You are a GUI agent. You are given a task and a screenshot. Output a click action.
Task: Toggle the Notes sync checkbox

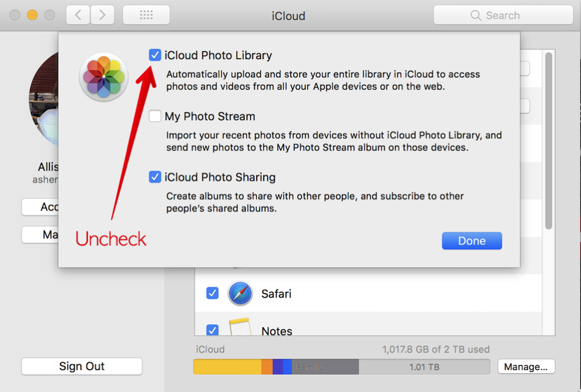coord(212,330)
